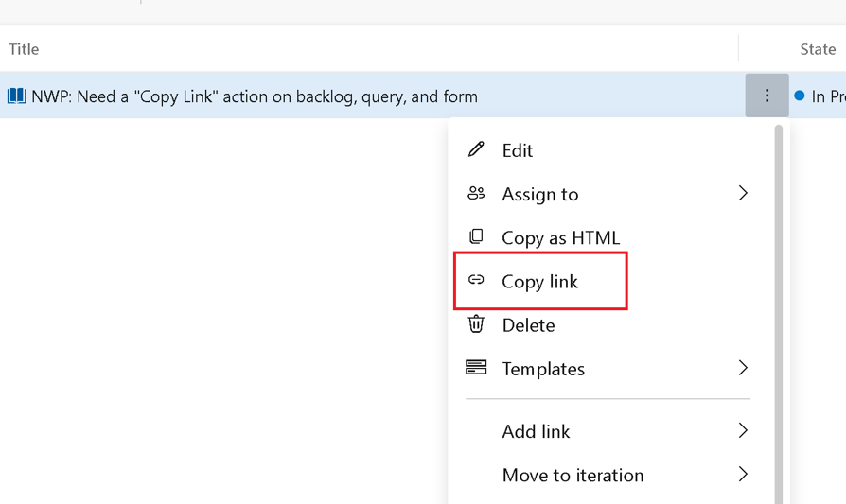This screenshot has height=504, width=846.
Task: Expand the chevron next to Move to iteration
Action: pyautogui.click(x=743, y=474)
